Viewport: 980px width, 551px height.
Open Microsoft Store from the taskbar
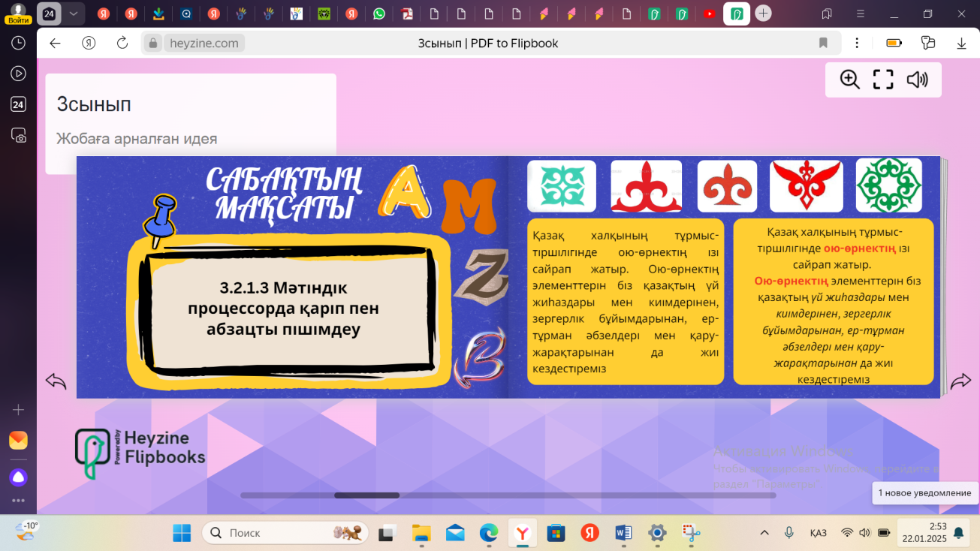(x=556, y=533)
